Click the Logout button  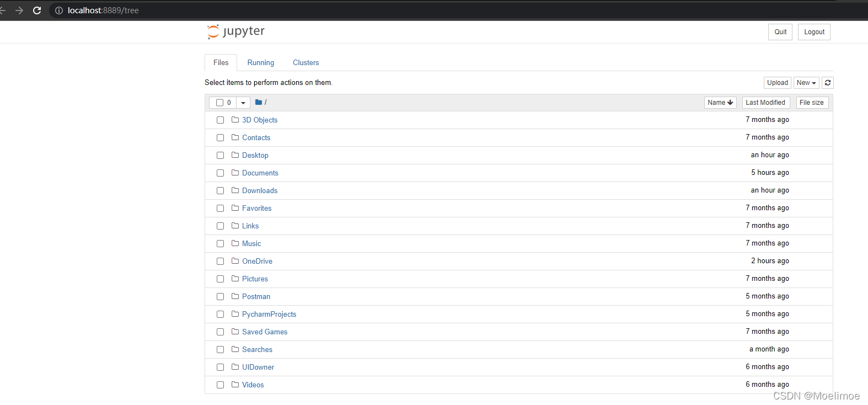pyautogui.click(x=814, y=32)
